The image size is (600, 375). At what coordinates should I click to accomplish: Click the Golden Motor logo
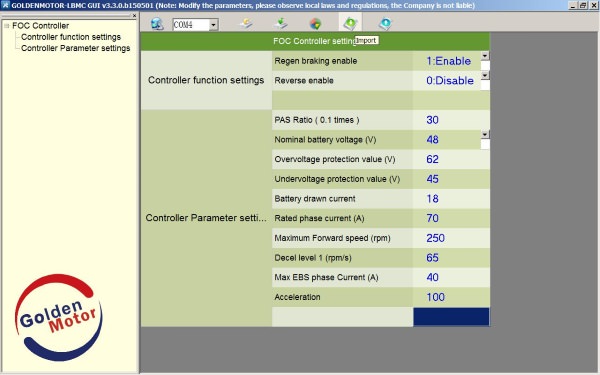point(58,317)
